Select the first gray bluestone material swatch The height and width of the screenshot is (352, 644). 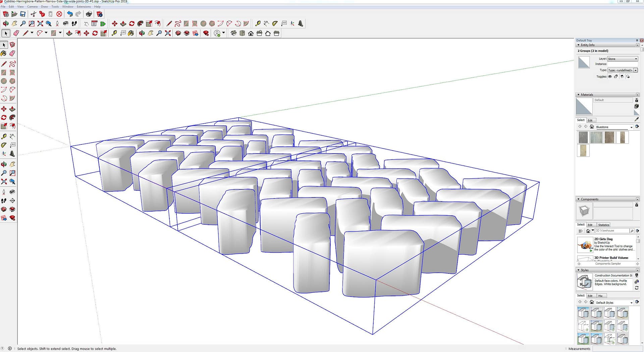point(583,137)
